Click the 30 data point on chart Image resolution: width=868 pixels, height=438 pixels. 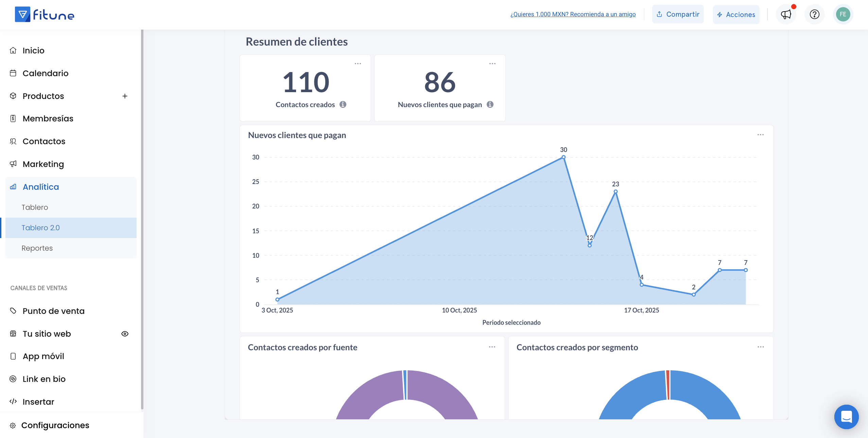tap(563, 157)
